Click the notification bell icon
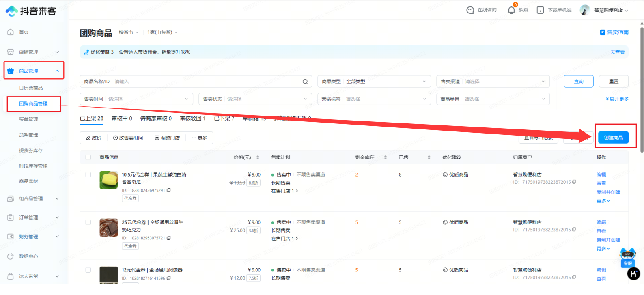 click(x=511, y=10)
